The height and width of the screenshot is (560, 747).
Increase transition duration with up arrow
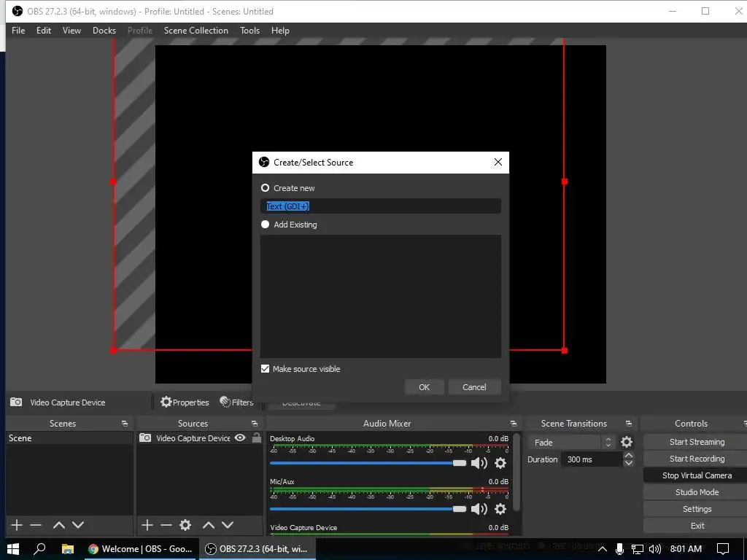pos(628,456)
